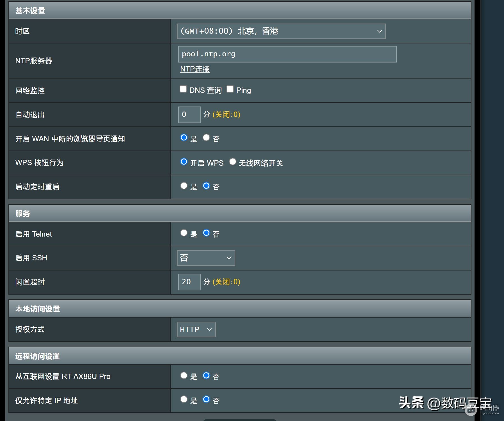The width and height of the screenshot is (504, 421).
Task: Click the (关闭:0) hint beside 自动退出
Action: 226,114
